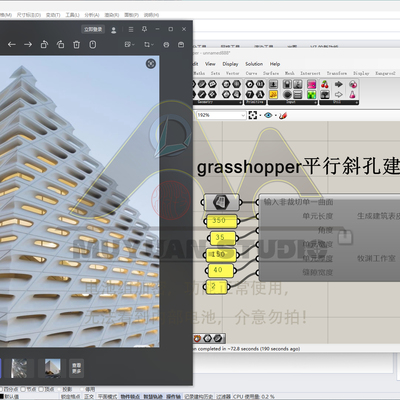This screenshot has width=400, height=400.
Task: Select the pink flask icon in Util panel
Action: coord(353,95)
